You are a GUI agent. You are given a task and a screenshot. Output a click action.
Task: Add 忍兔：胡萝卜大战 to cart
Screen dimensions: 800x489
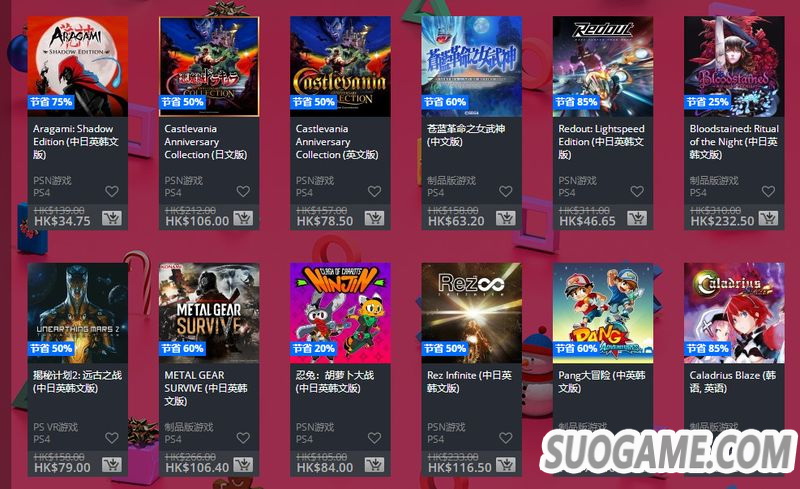[374, 464]
